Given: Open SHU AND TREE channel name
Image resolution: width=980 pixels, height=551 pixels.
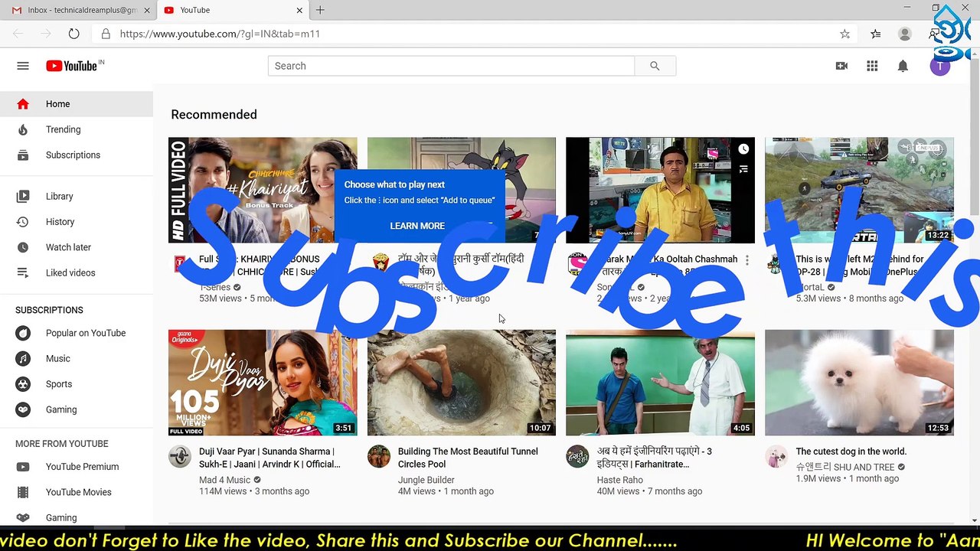Looking at the screenshot, I should tap(845, 467).
